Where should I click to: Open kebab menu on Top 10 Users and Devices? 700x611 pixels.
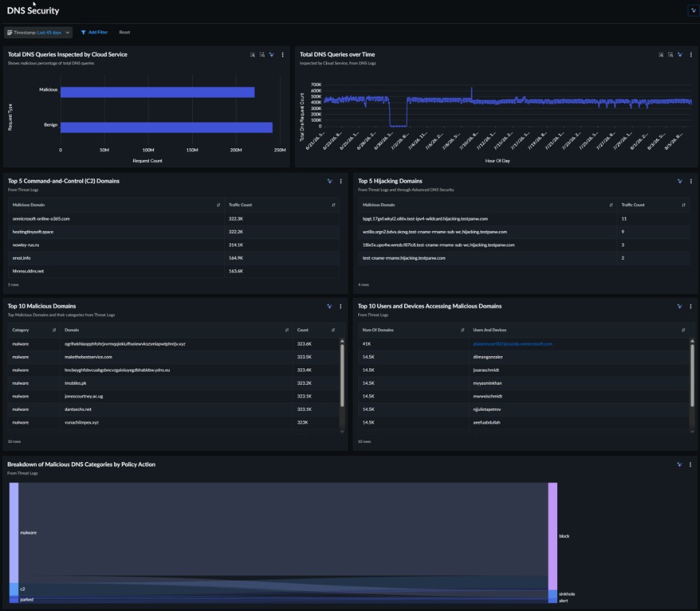(690, 306)
